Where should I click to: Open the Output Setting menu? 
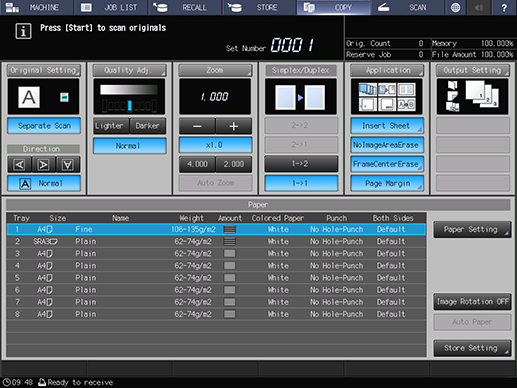click(473, 70)
